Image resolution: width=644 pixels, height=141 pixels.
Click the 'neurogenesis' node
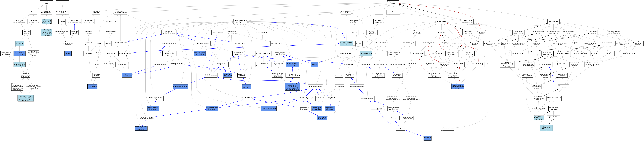[349, 64]
